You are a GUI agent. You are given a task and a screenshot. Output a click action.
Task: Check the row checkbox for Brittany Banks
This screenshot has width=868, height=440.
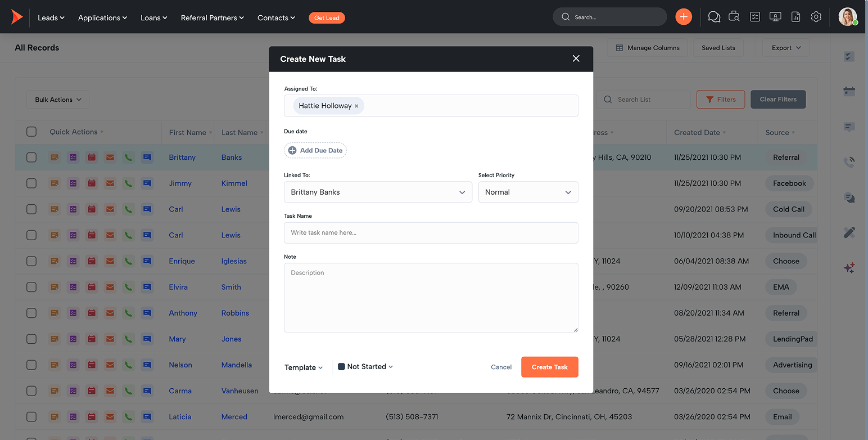click(x=31, y=158)
